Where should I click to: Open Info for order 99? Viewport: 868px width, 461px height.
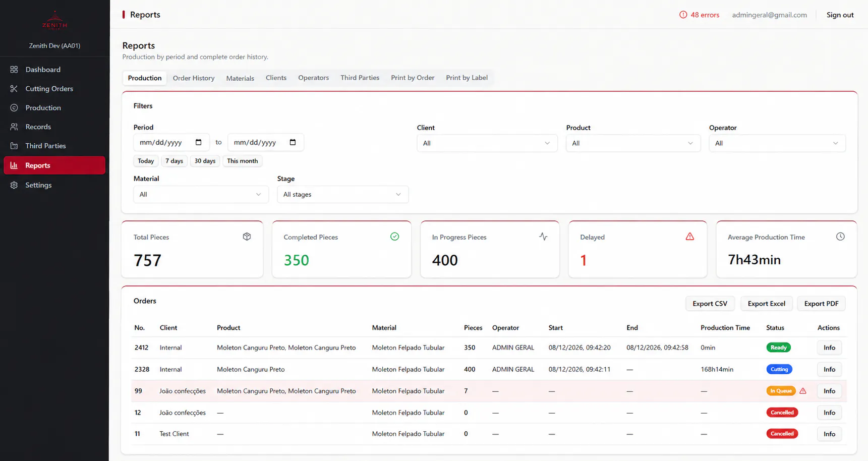tap(829, 391)
